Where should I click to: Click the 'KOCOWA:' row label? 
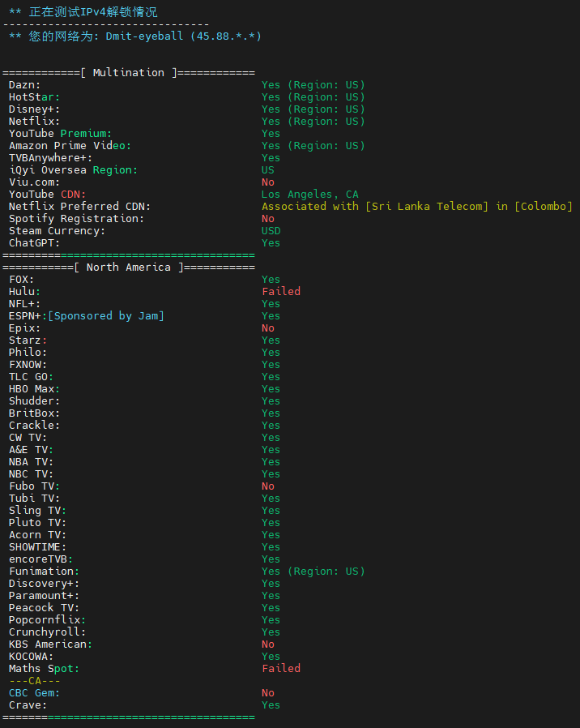[x=31, y=657]
